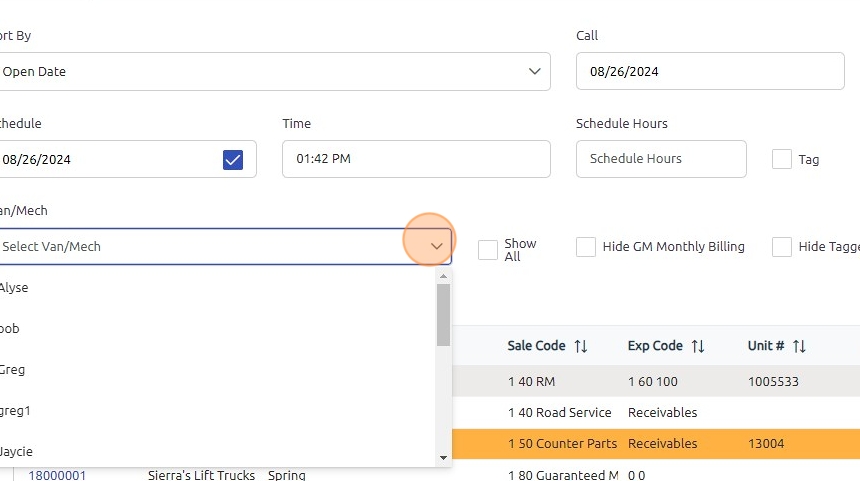860x481 pixels.
Task: Open work order link 18000001
Action: [x=57, y=475]
